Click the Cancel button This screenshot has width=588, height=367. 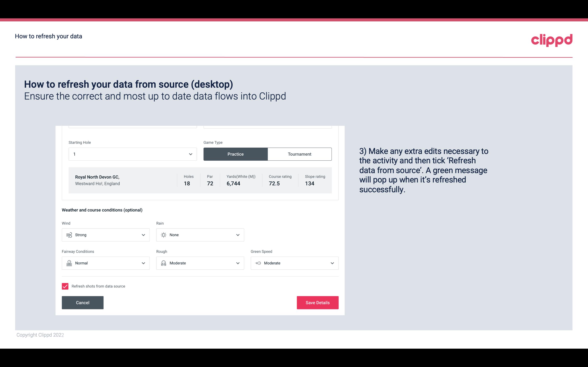(x=83, y=303)
